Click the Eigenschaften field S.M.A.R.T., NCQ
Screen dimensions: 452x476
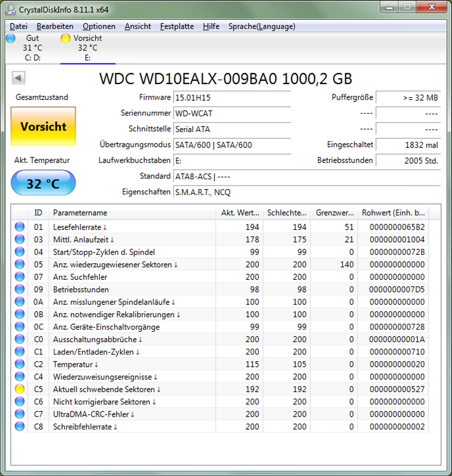pyautogui.click(x=307, y=192)
